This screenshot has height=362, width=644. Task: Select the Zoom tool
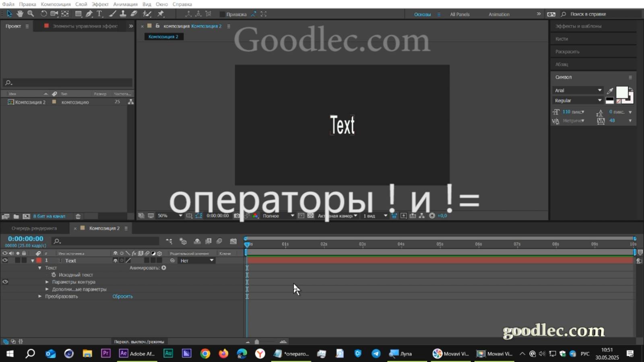[x=30, y=13]
